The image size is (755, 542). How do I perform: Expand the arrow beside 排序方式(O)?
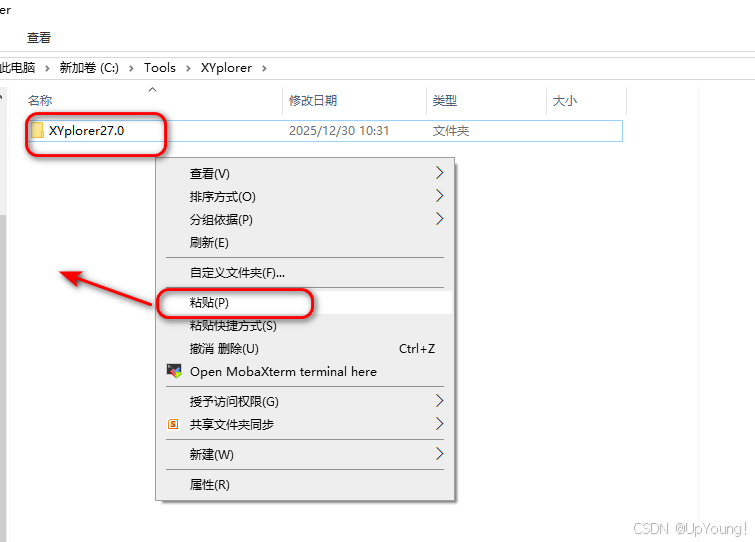[x=439, y=195]
